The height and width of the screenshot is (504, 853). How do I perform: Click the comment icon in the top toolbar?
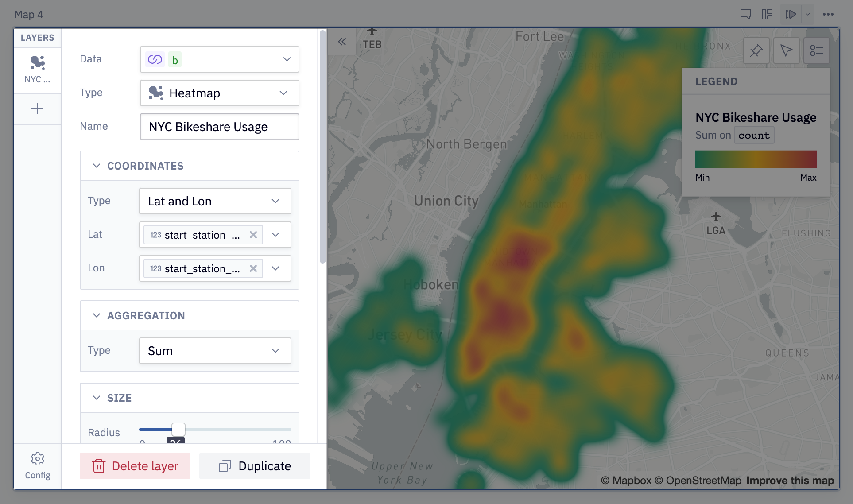746,14
